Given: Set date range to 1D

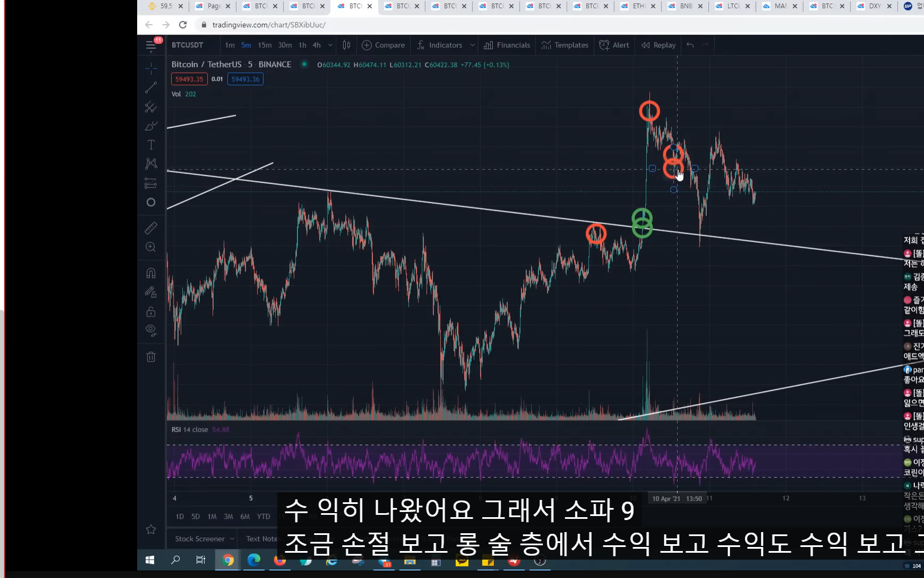Looking at the screenshot, I should click(x=180, y=517).
